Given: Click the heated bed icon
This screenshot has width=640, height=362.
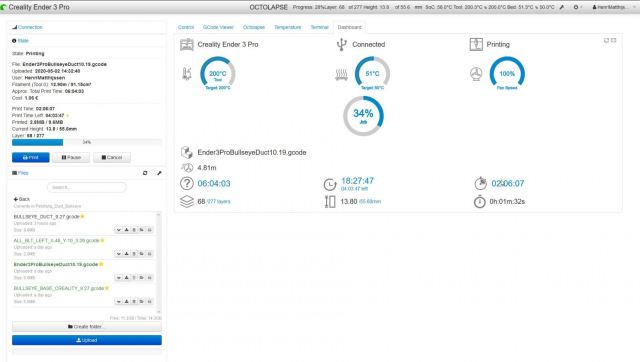Looking at the screenshot, I should click(x=342, y=74).
